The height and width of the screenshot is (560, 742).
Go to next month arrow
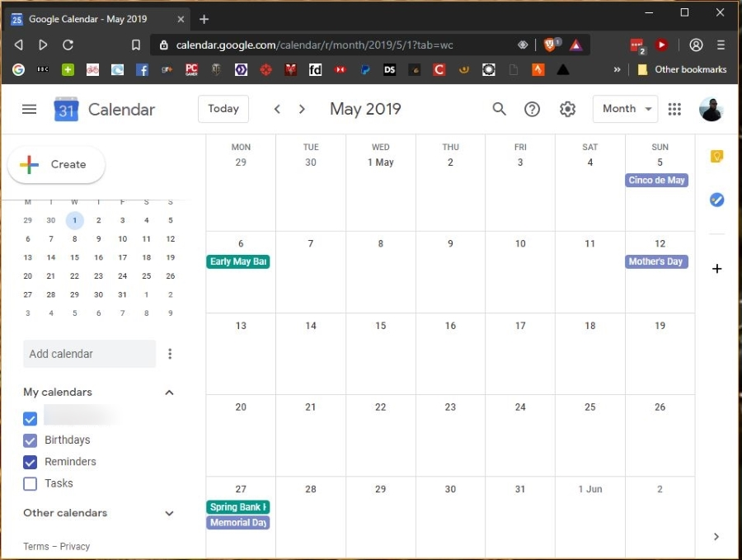tap(302, 110)
